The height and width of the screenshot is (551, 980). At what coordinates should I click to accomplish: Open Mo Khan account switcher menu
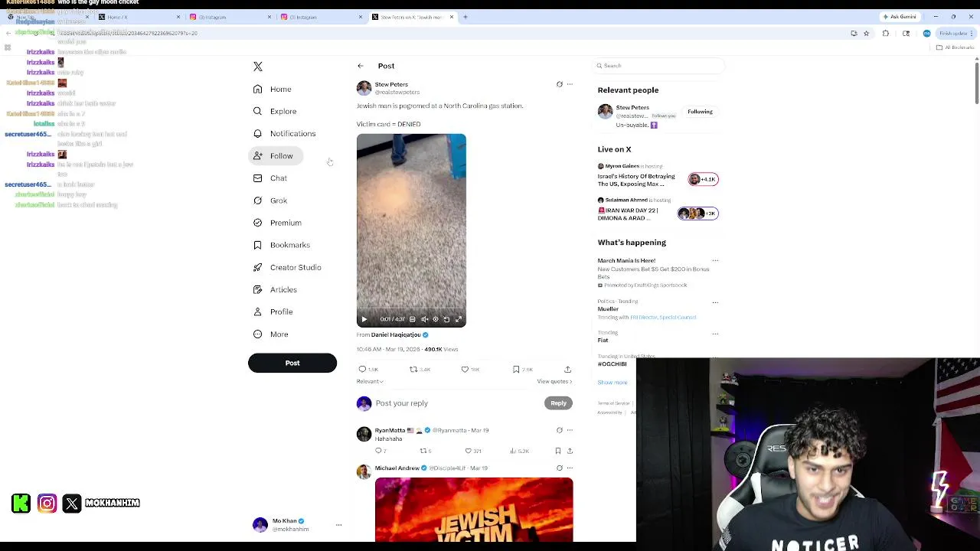click(x=338, y=525)
